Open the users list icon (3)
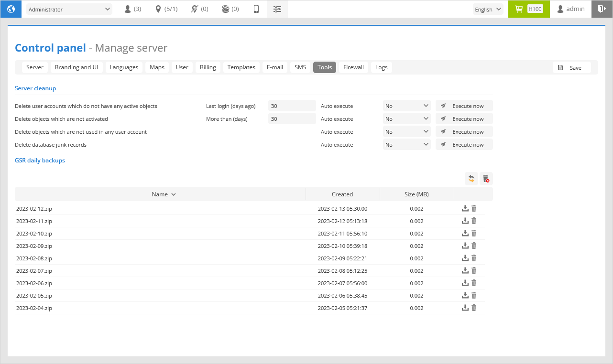Screen dimensions: 613x364 (132, 9)
